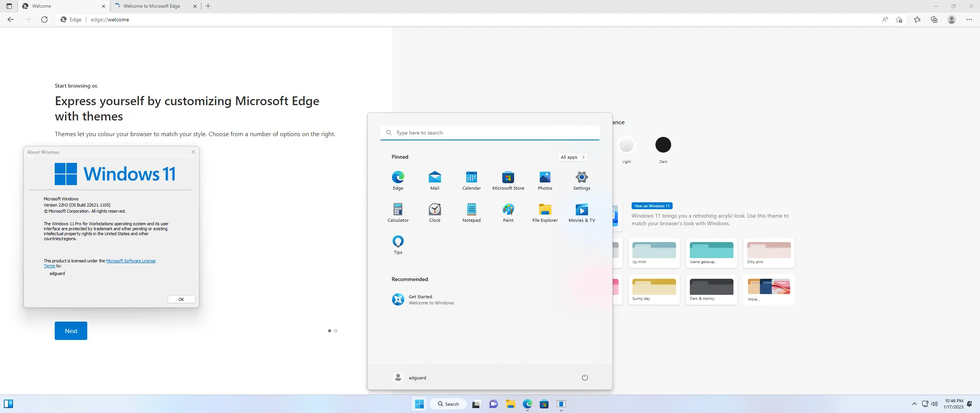Choose the Island getaway theme swatch
Viewport: 980px width, 413px height.
point(711,251)
